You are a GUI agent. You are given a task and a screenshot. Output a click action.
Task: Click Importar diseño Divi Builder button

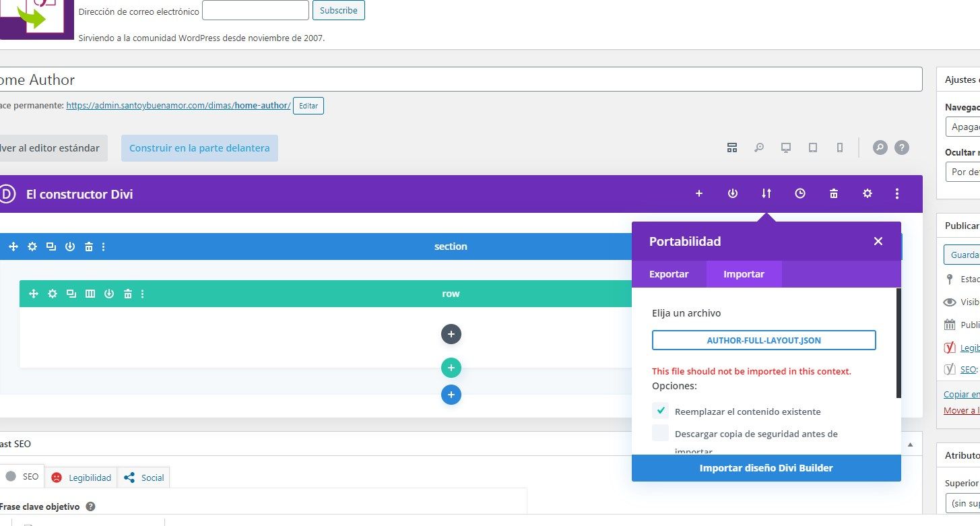click(x=766, y=468)
